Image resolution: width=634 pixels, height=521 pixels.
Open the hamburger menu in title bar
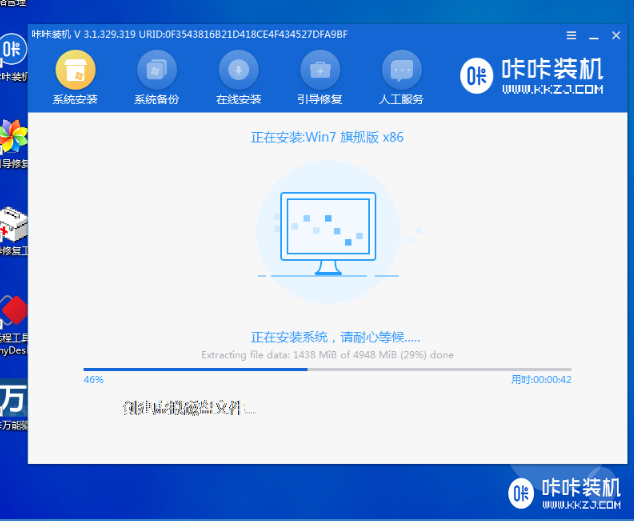(x=571, y=36)
